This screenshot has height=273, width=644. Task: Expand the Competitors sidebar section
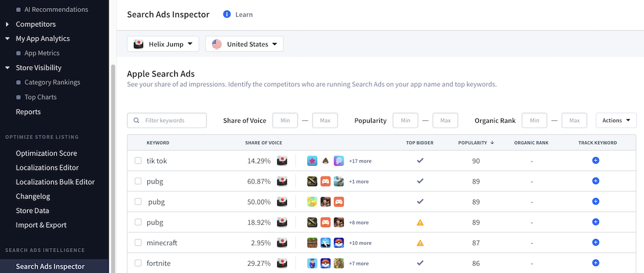click(7, 24)
